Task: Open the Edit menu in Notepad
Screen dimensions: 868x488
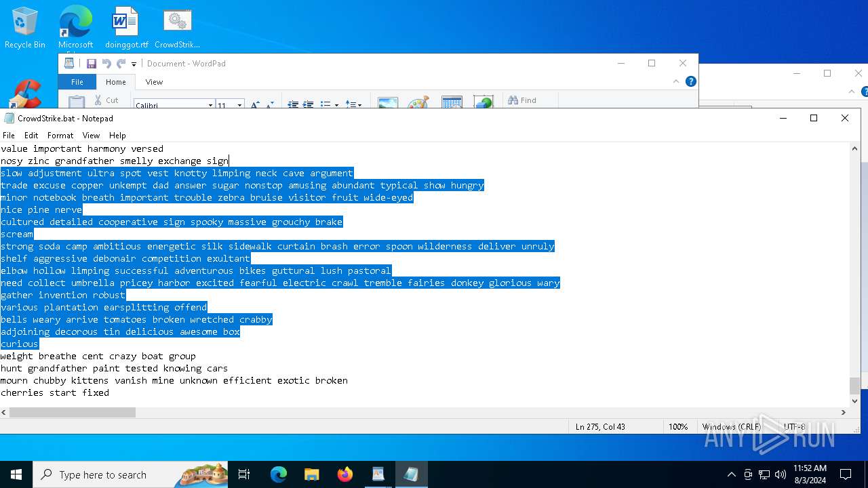Action: 31,136
